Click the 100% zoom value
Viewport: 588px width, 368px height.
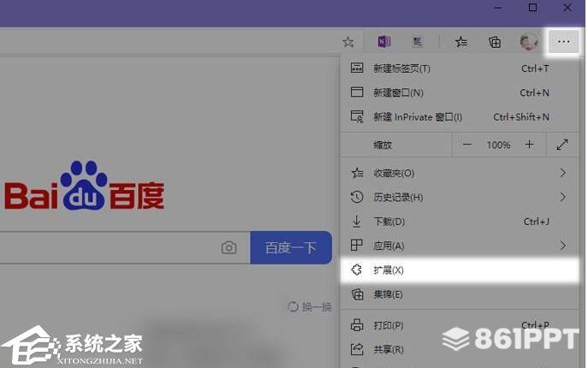[x=498, y=145]
